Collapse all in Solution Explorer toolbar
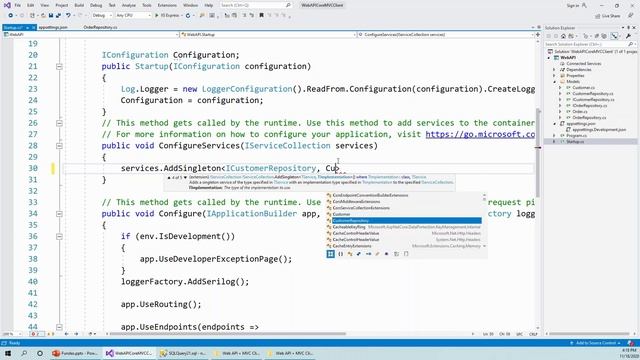Image resolution: width=640 pixels, height=360 pixels. [x=597, y=36]
